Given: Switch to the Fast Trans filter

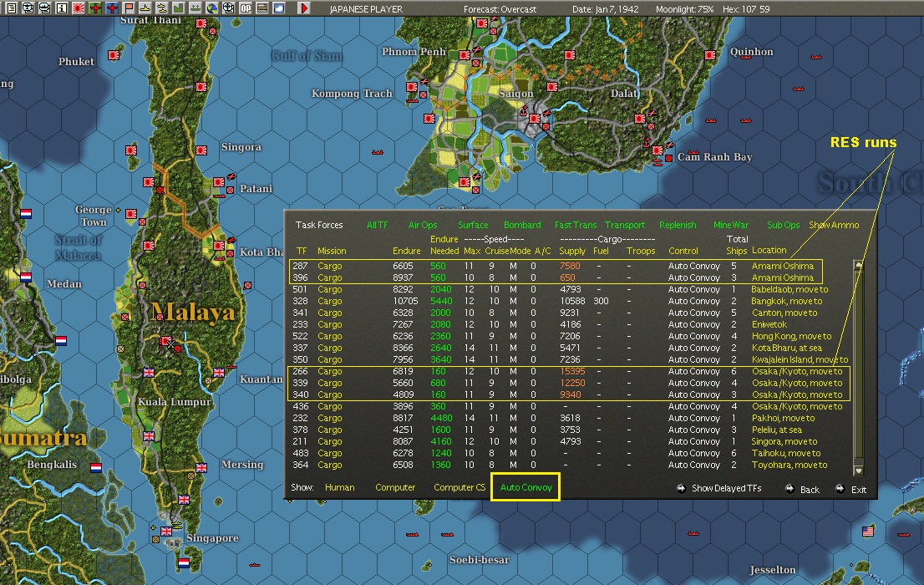Looking at the screenshot, I should (x=575, y=225).
